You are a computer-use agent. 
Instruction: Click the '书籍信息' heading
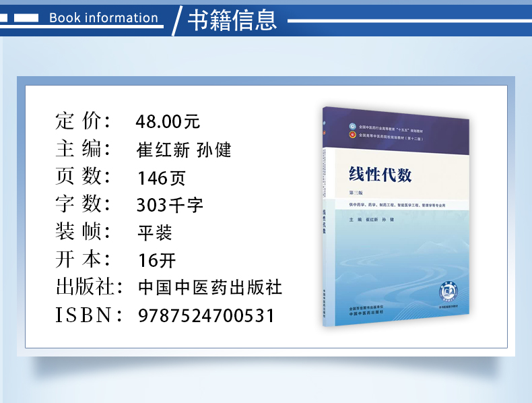232,20
